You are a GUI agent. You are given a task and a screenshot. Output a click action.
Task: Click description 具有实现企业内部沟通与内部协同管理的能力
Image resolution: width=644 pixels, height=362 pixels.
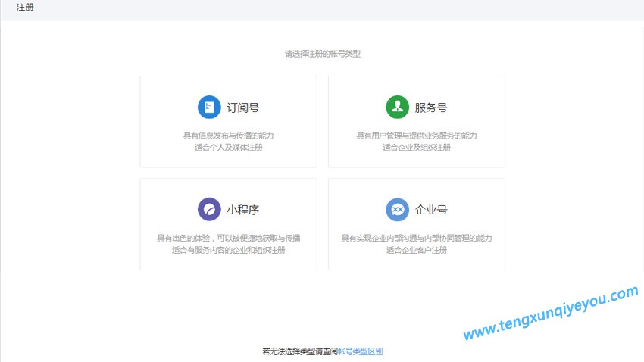coord(417,238)
